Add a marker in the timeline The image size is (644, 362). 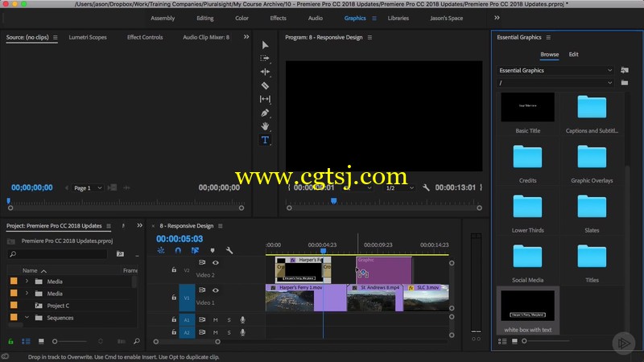213,250
